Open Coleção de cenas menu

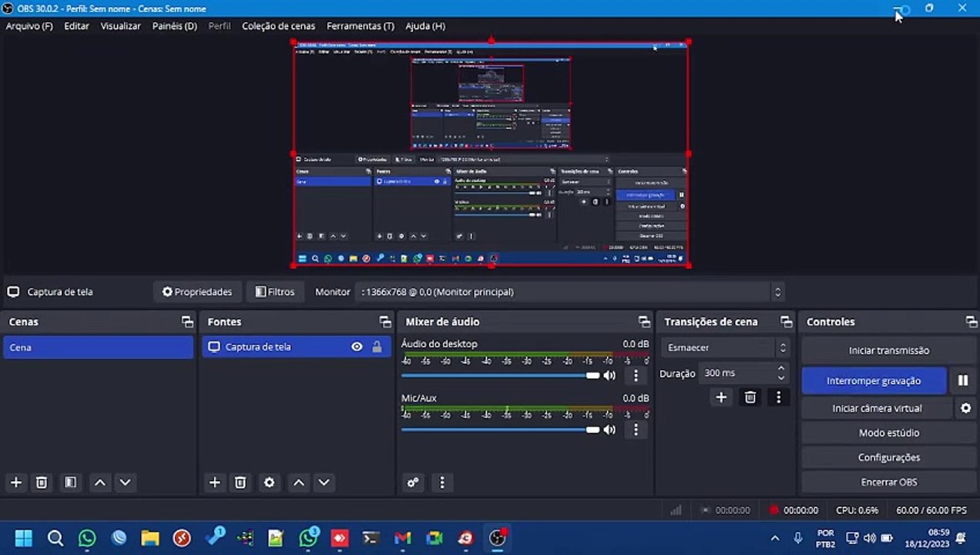[279, 26]
